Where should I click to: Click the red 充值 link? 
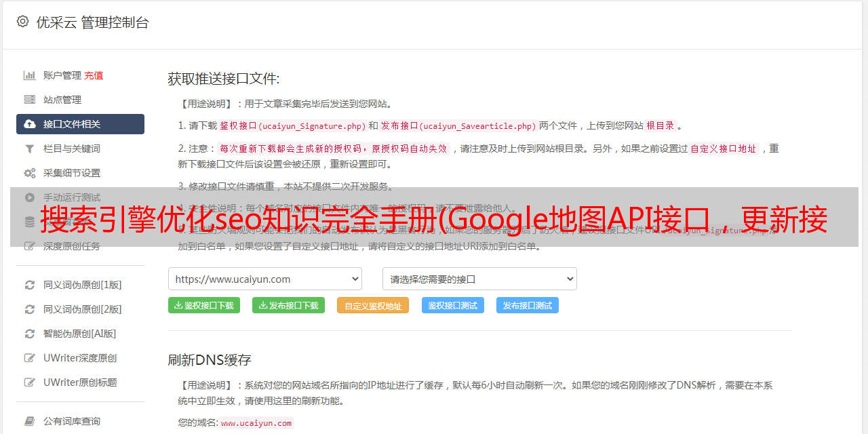click(94, 75)
